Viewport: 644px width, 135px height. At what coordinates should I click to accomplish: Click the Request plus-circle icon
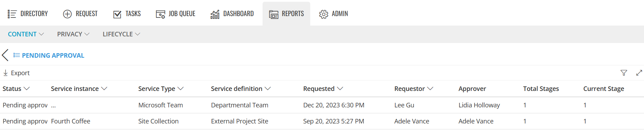pyautogui.click(x=67, y=14)
